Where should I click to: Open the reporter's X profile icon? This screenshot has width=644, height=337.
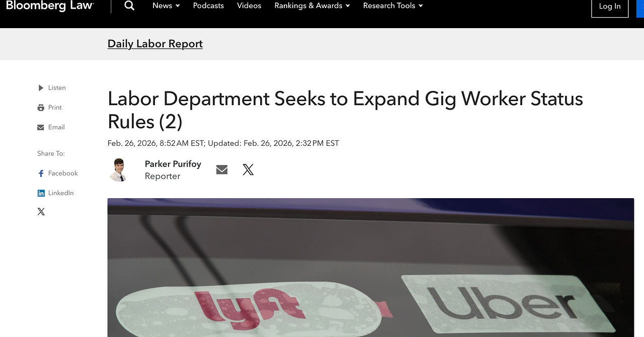pyautogui.click(x=248, y=170)
